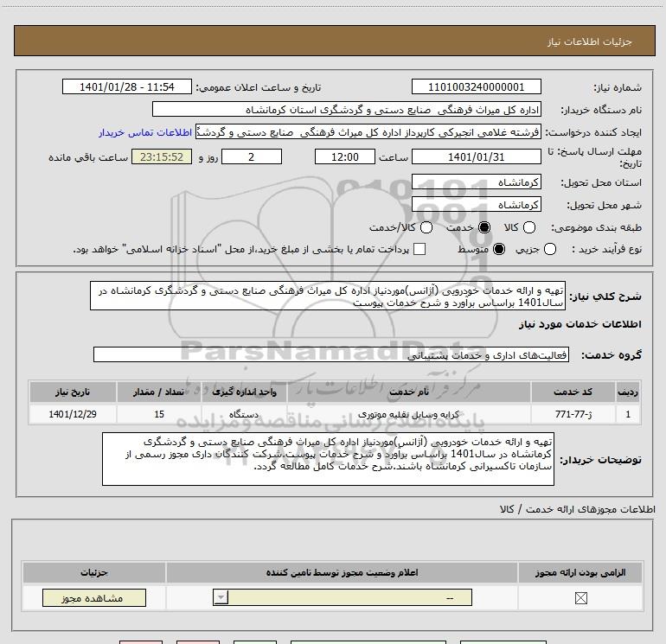This screenshot has height=644, width=666.
Task: Click need date cell 1401/12/29
Action: [73, 414]
